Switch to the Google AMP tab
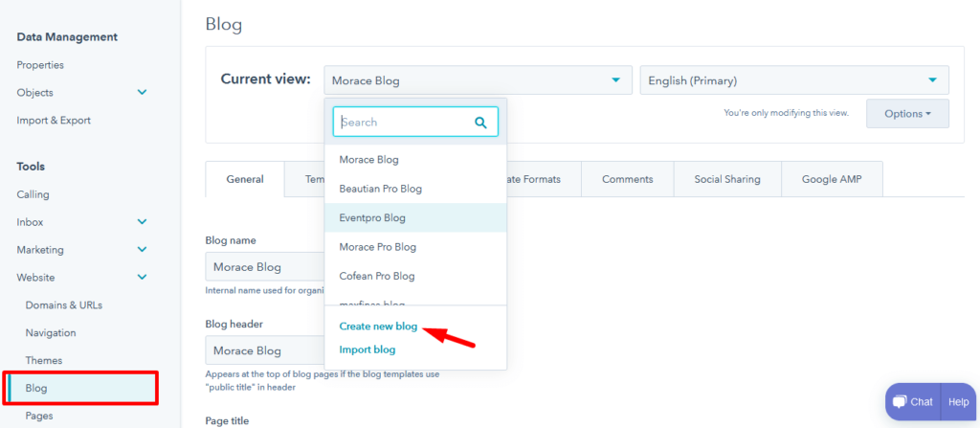 [832, 179]
